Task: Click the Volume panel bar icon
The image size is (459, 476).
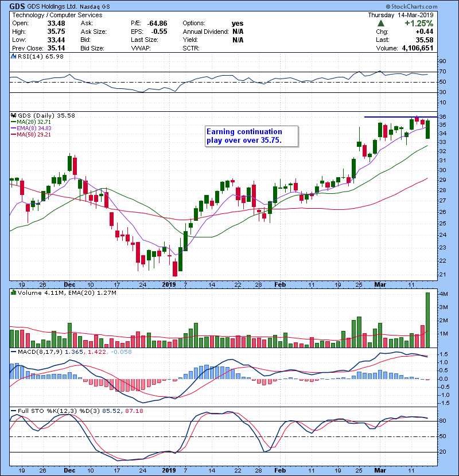Action: (x=13, y=292)
